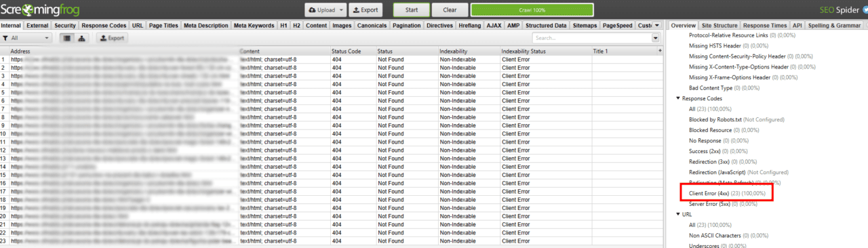Image resolution: width=868 pixels, height=248 pixels.
Task: Switch to the Spelling & Grammar panel tab
Action: [x=833, y=25]
